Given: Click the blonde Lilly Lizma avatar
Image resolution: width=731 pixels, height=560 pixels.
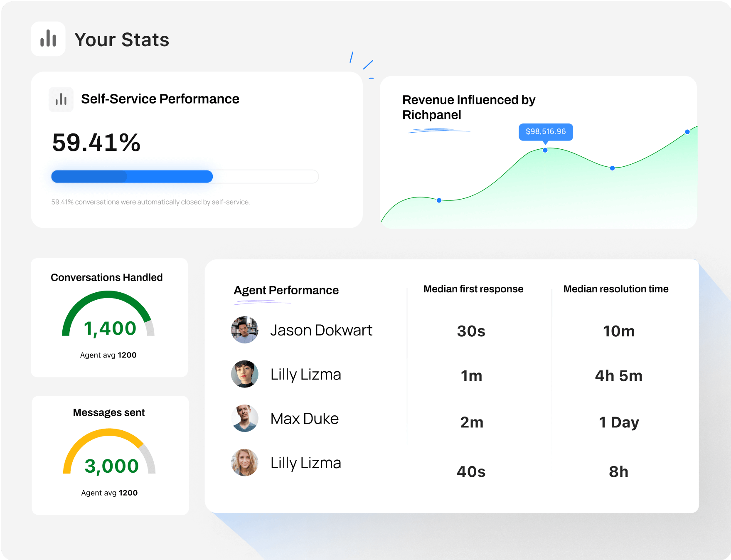Looking at the screenshot, I should click(x=245, y=462).
